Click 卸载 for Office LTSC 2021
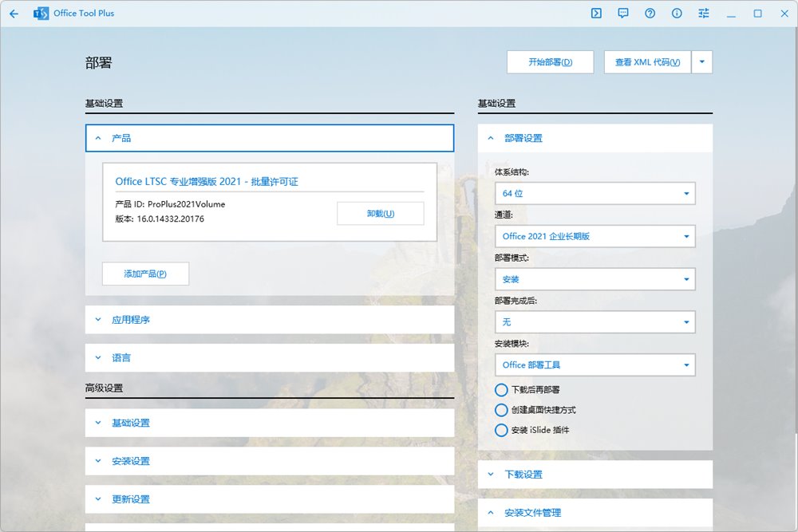 point(380,214)
